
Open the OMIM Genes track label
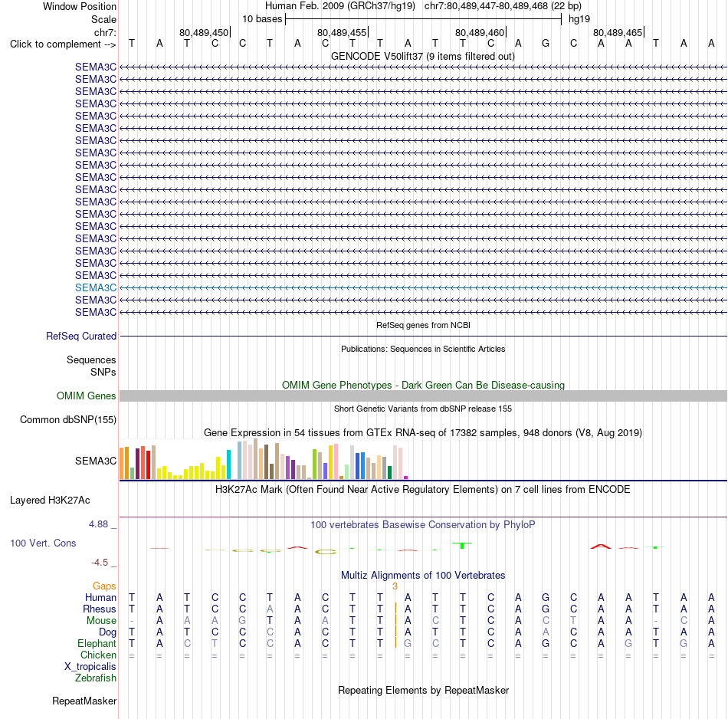click(x=87, y=396)
